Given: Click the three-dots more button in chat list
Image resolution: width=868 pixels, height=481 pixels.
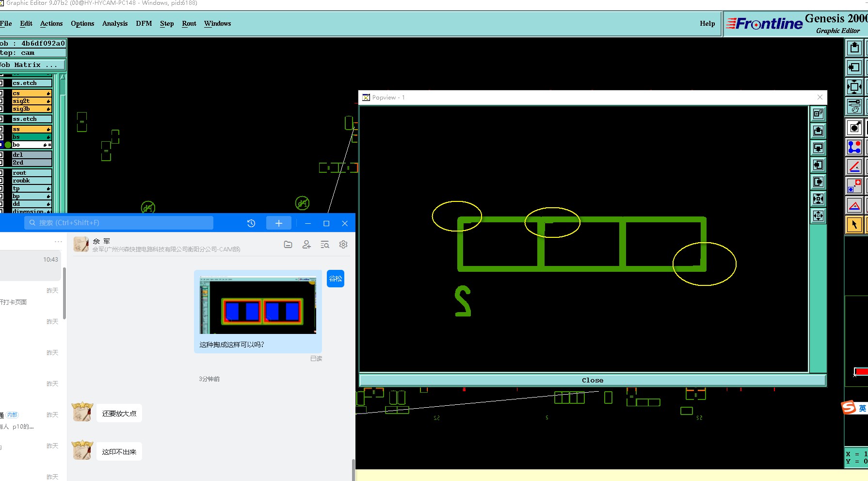Looking at the screenshot, I should 58,241.
